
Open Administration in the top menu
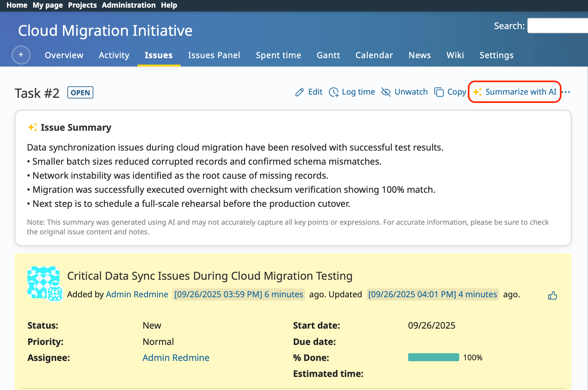[128, 5]
